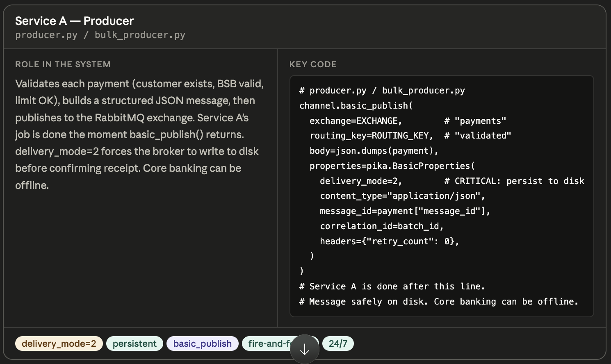Click the body=json.dumps(payment) line
The height and width of the screenshot is (364, 611).
(x=374, y=151)
